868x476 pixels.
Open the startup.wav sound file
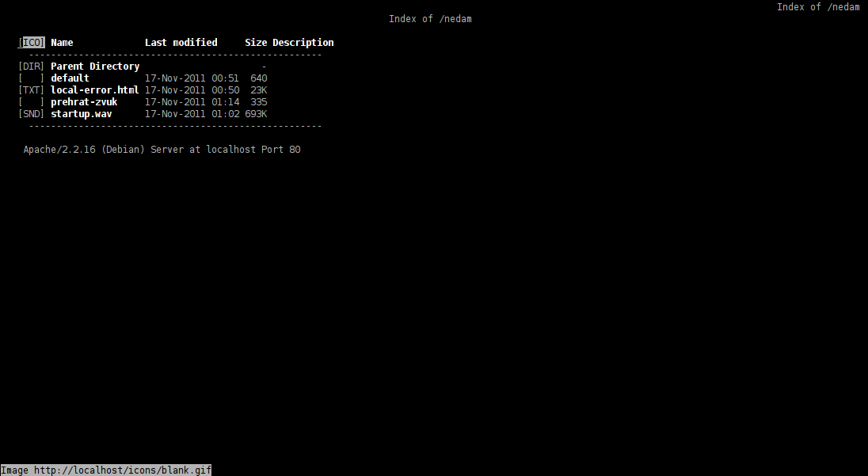tap(81, 114)
